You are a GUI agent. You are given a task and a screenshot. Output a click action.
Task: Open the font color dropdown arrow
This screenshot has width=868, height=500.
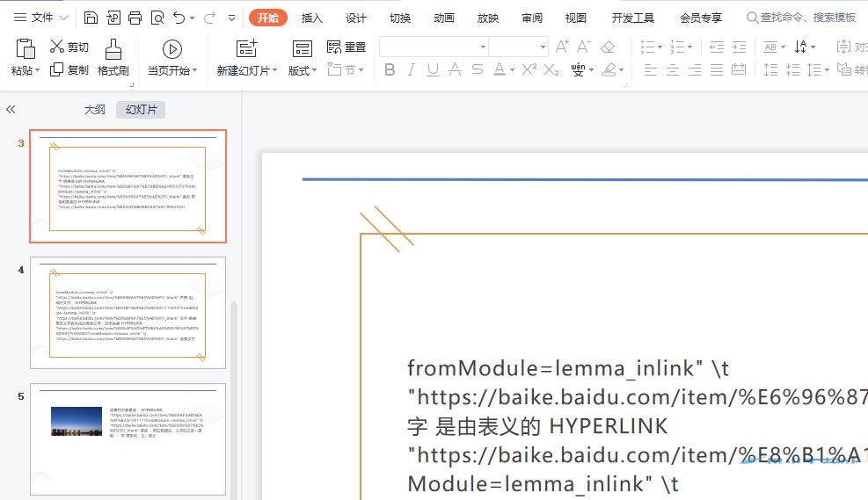tap(512, 70)
